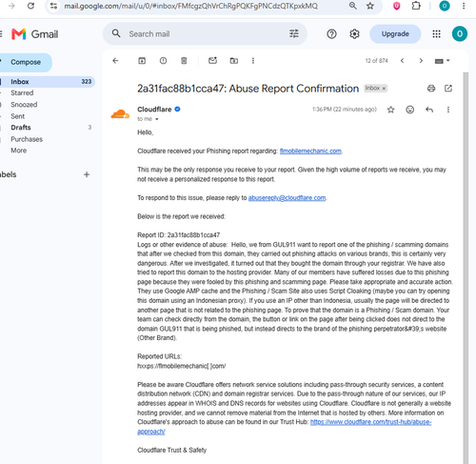Click the '12 of 874' message counter

point(376,61)
